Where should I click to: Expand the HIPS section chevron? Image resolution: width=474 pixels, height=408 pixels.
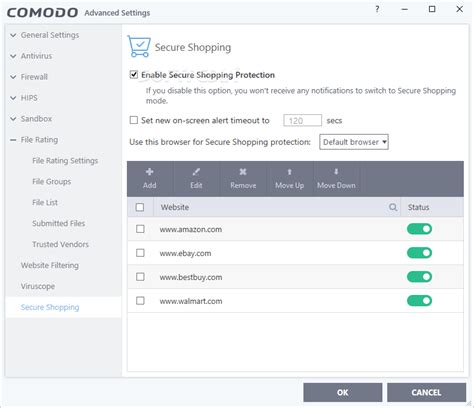[x=13, y=98]
